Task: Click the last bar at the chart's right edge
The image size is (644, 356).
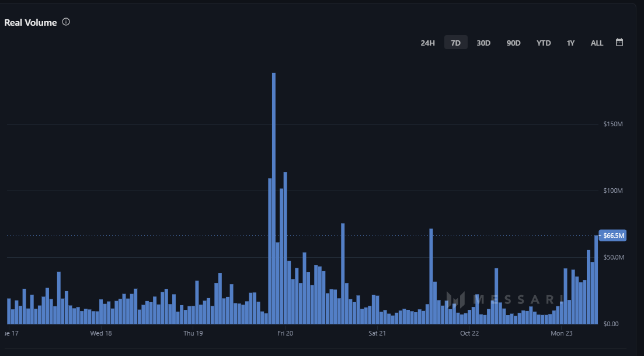Action: click(596, 279)
